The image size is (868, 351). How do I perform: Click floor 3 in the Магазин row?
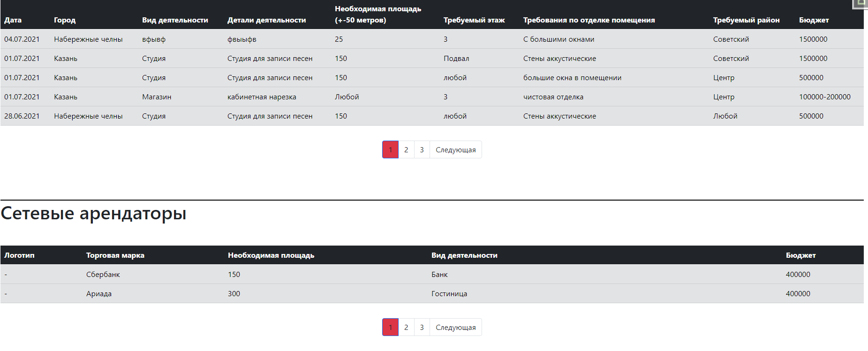point(445,97)
